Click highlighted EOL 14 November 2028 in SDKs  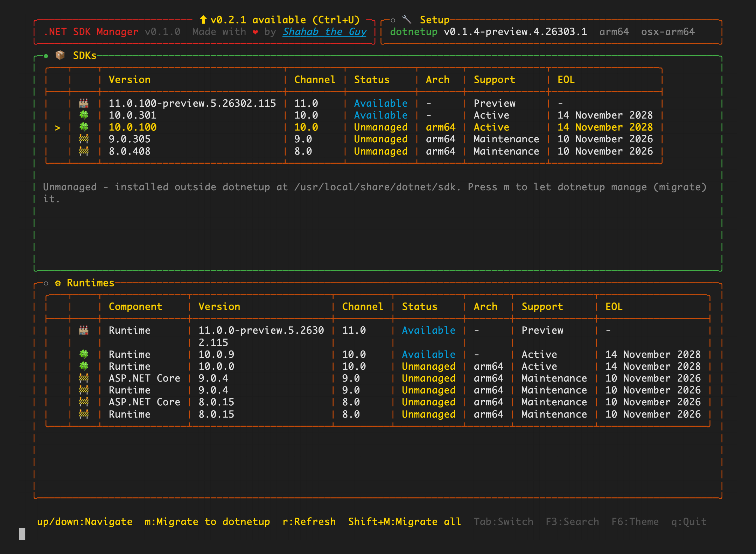tap(605, 127)
